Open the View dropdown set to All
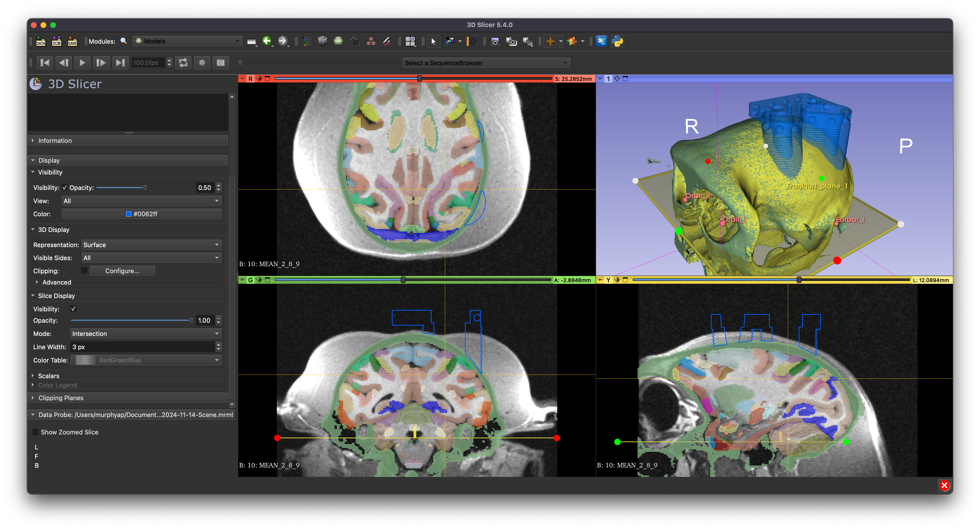This screenshot has height=530, width=980. pyautogui.click(x=141, y=201)
